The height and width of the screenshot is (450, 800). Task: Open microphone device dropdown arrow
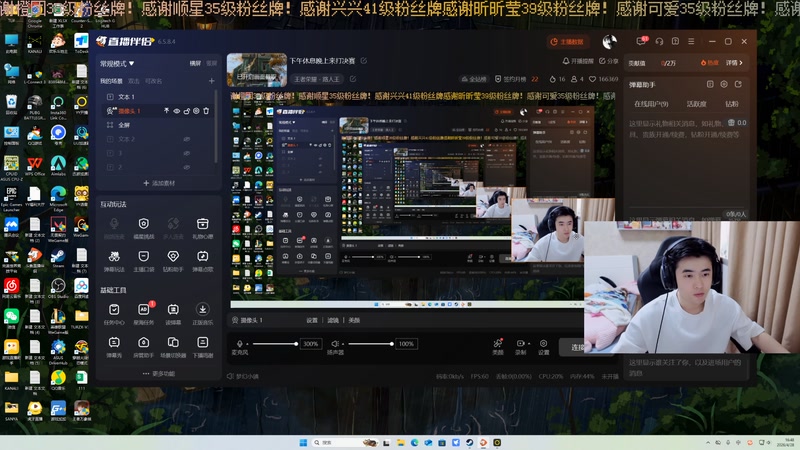[247, 344]
